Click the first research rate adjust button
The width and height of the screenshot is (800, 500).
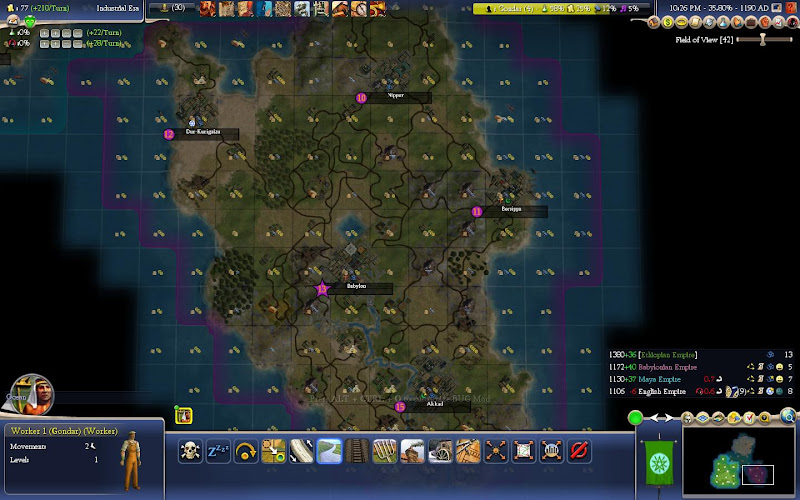pyautogui.click(x=44, y=33)
